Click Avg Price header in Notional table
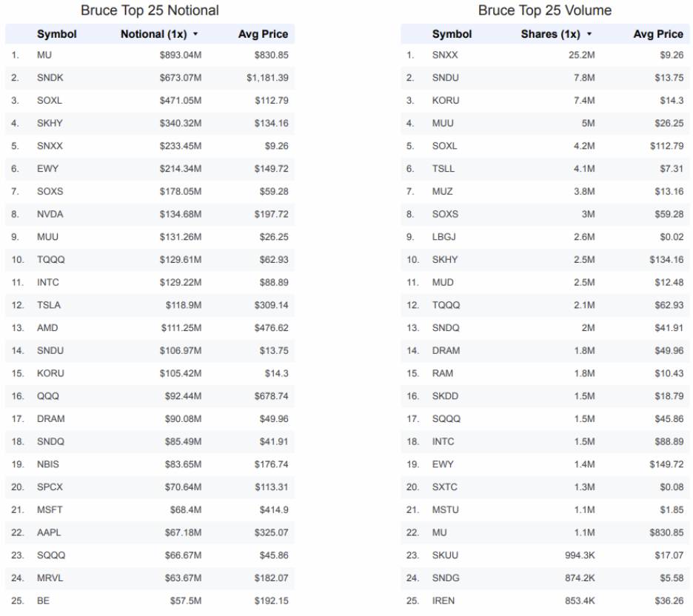Image resolution: width=693 pixels, height=616 pixels. [263, 34]
